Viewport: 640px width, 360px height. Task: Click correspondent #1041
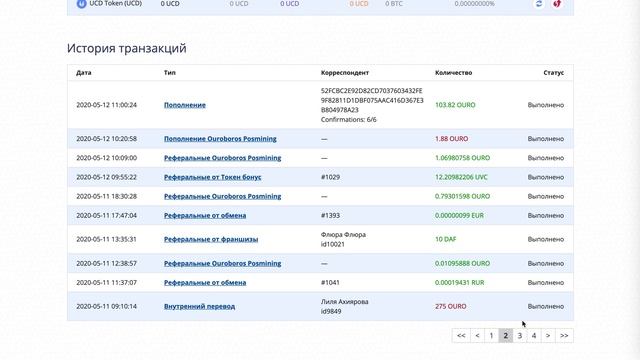[330, 282]
